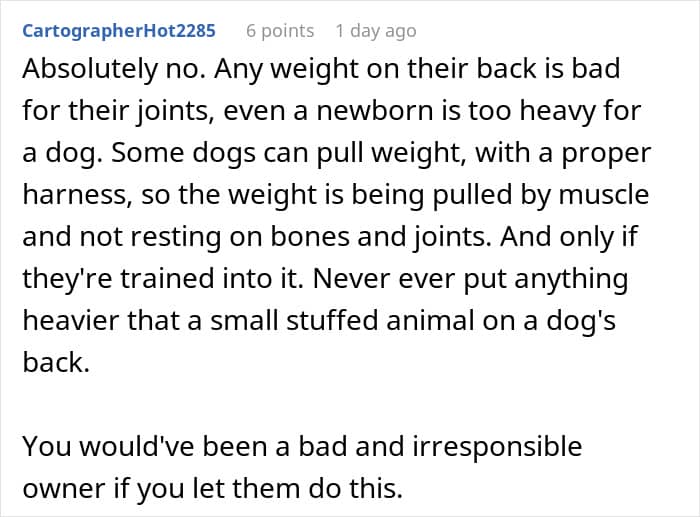Open CartographerHot2285's user profile
This screenshot has width=700, height=517.
119,31
